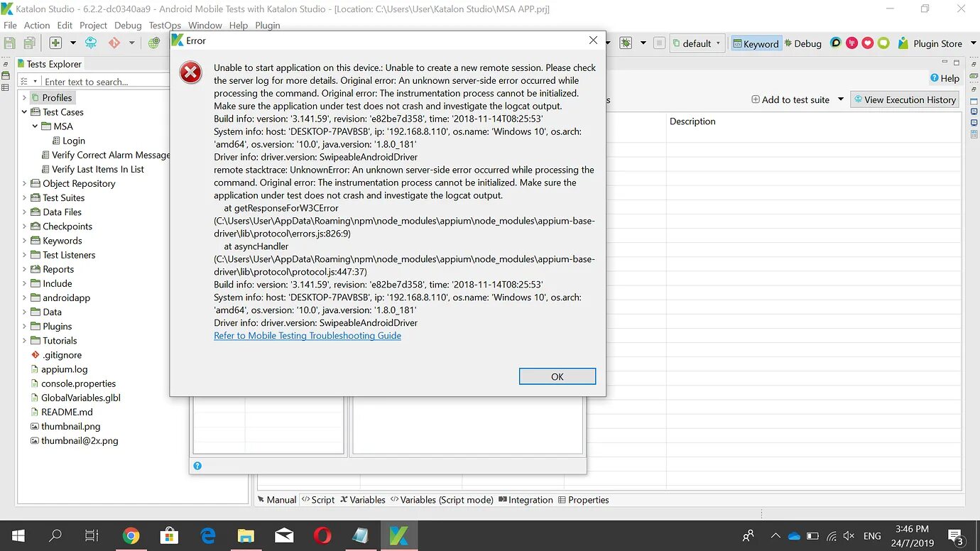980x551 pixels.
Task: Collapse the MSA folder
Action: (35, 126)
